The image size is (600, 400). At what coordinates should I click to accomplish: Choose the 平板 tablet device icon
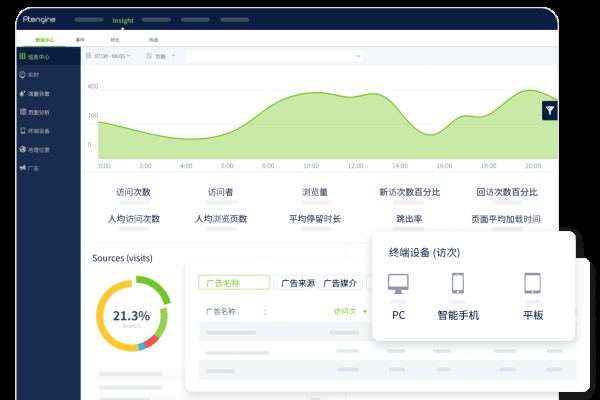pyautogui.click(x=532, y=284)
